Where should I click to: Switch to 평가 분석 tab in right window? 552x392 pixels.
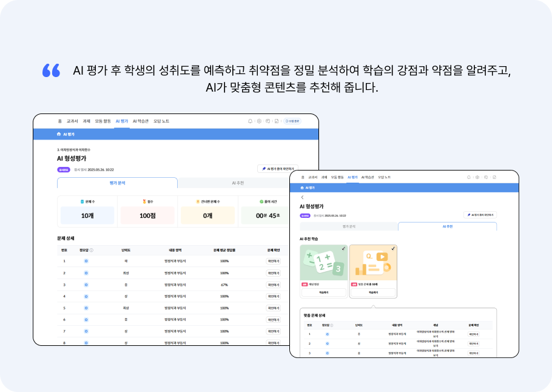pos(349,226)
